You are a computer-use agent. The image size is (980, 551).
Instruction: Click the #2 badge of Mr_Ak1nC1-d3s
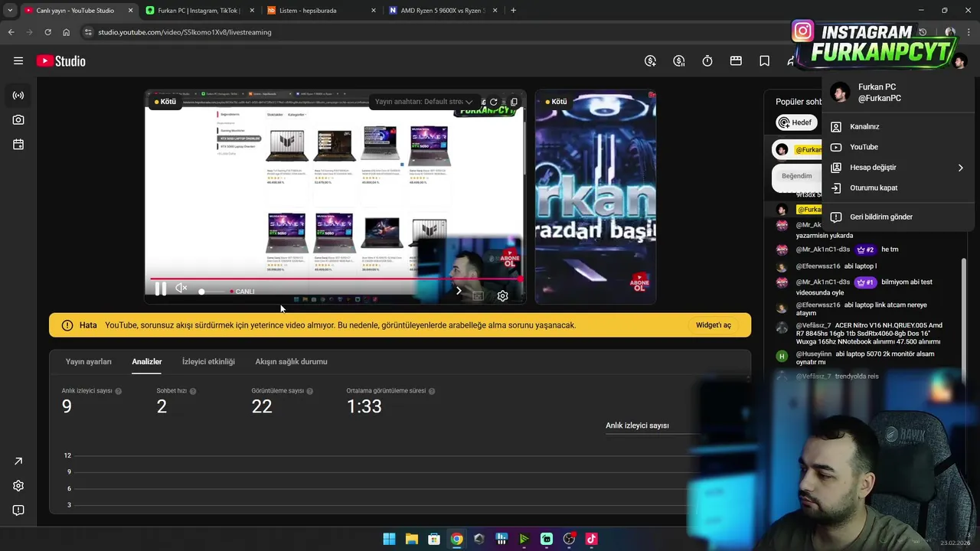point(865,249)
